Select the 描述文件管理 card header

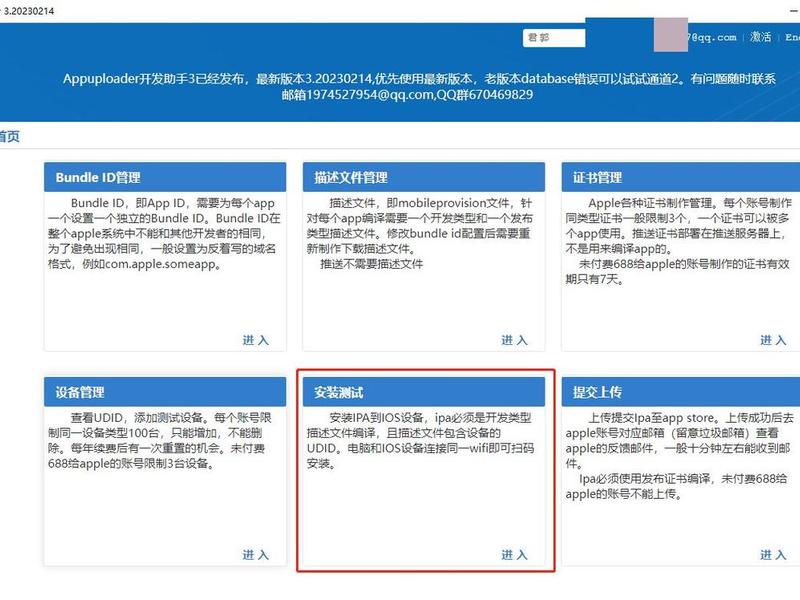(x=423, y=178)
